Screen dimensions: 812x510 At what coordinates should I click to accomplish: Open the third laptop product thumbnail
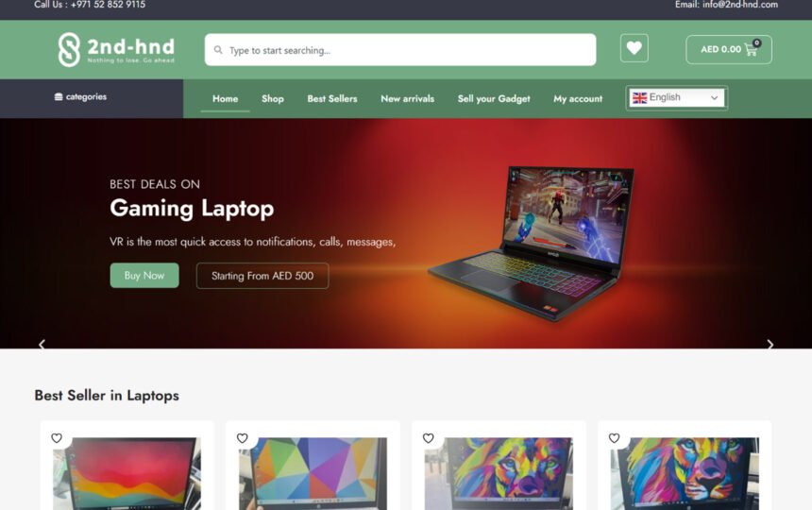[x=499, y=473]
